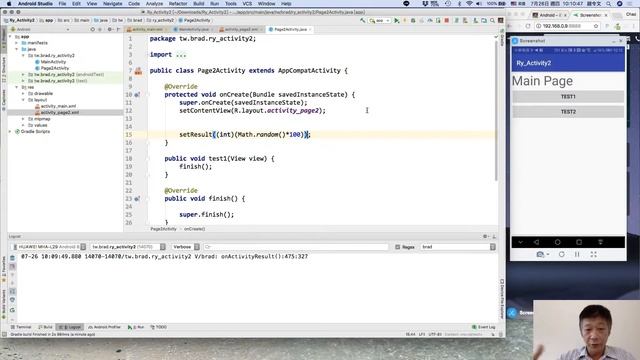
Task: Click the browser reload icon
Action: (x=528, y=26)
